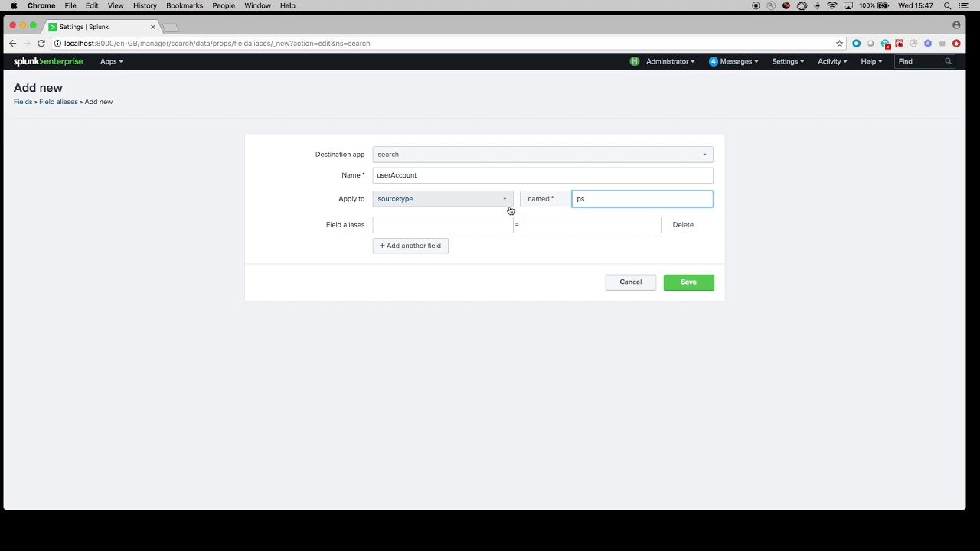Image resolution: width=980 pixels, height=551 pixels.
Task: Click the Wi-Fi status icon
Action: pos(832,5)
